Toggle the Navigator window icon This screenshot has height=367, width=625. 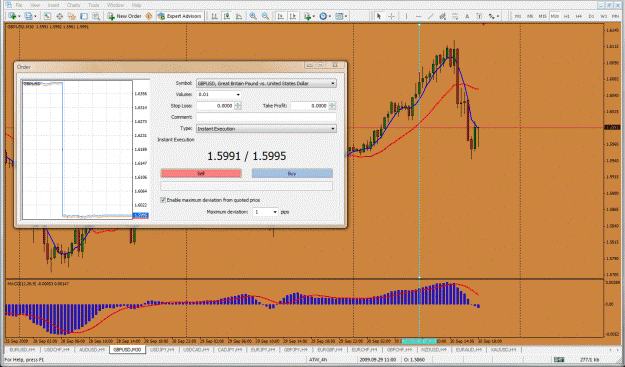point(71,16)
